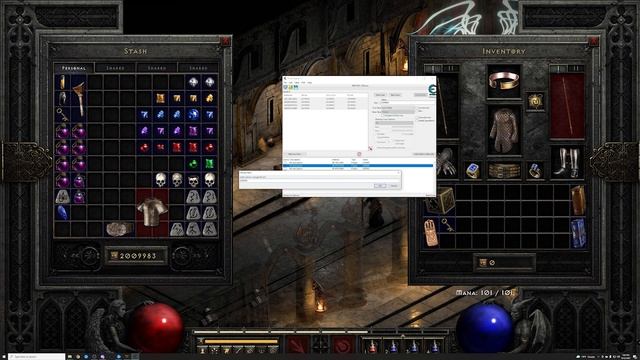This screenshot has height=360, width=640.
Task: Select the gray belt item in the stash
Action: tap(119, 229)
